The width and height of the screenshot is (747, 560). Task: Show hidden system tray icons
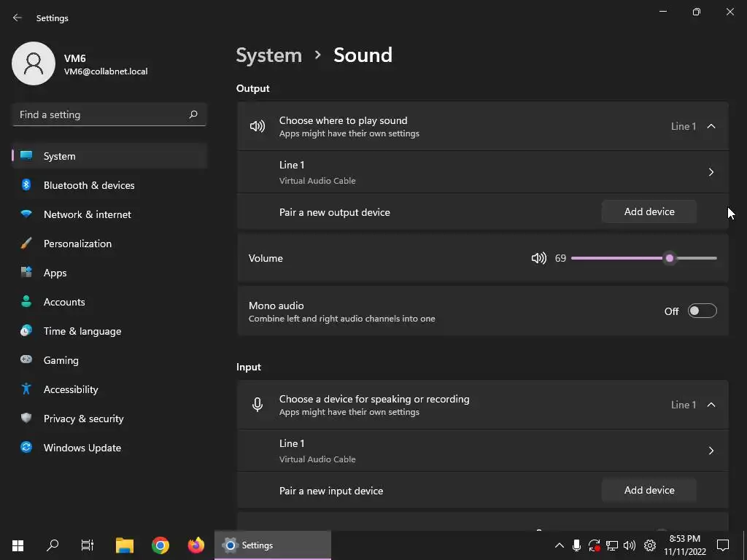(560, 545)
